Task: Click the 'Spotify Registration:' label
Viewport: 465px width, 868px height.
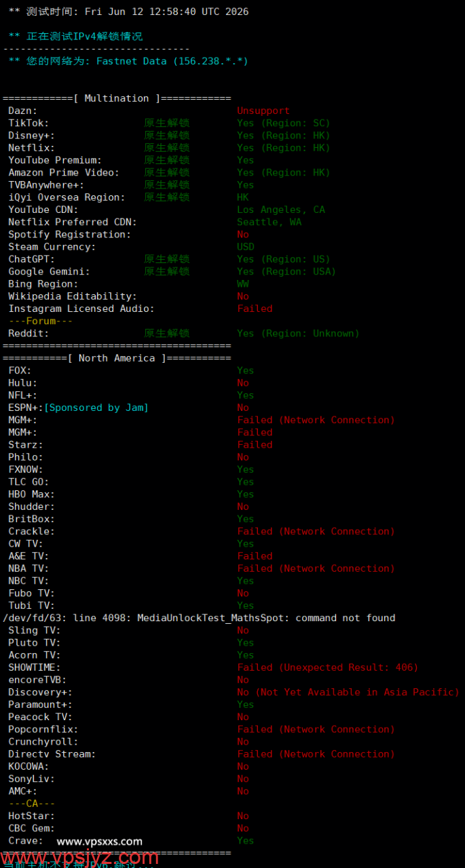Action: (x=69, y=234)
